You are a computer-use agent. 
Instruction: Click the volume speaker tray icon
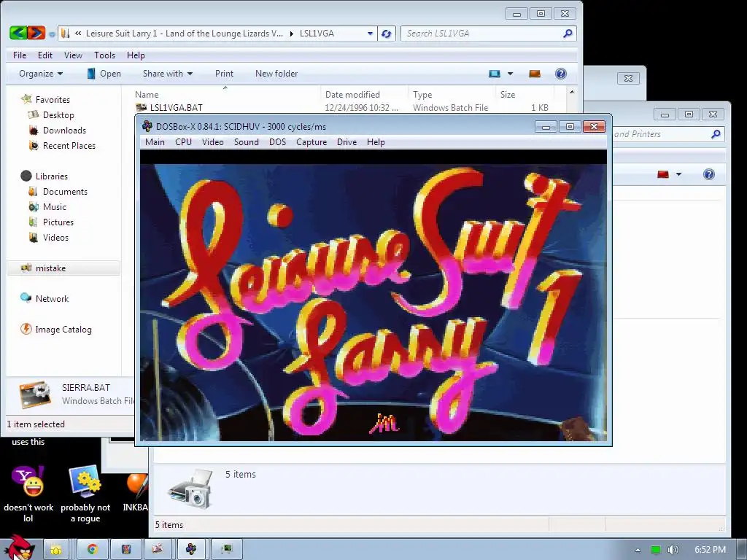pos(672,550)
